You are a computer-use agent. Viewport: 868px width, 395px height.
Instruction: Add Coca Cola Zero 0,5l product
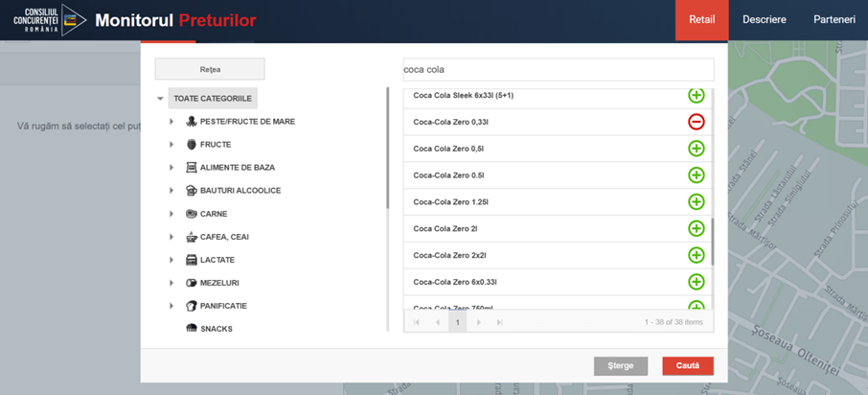pos(696,149)
